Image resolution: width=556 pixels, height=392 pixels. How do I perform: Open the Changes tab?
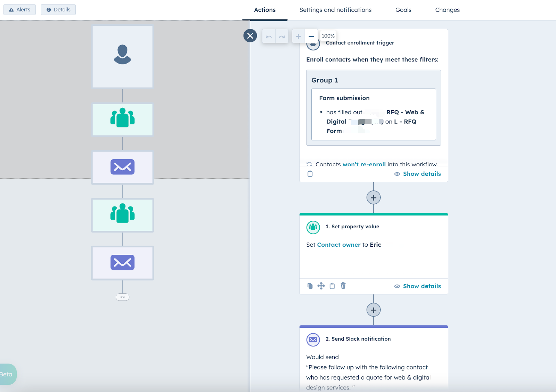[447, 10]
